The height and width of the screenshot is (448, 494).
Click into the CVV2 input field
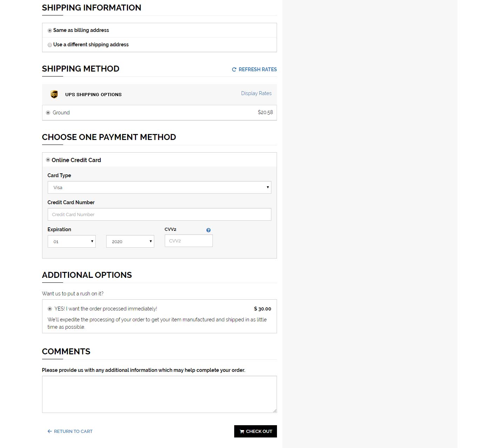coord(189,241)
